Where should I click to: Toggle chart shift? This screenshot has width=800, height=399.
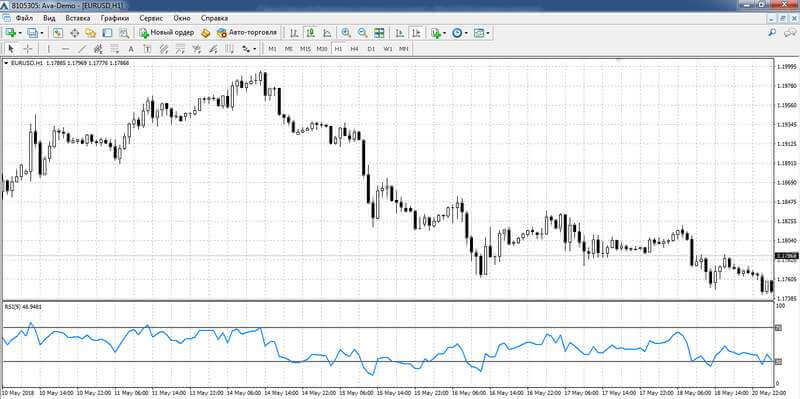pos(416,33)
